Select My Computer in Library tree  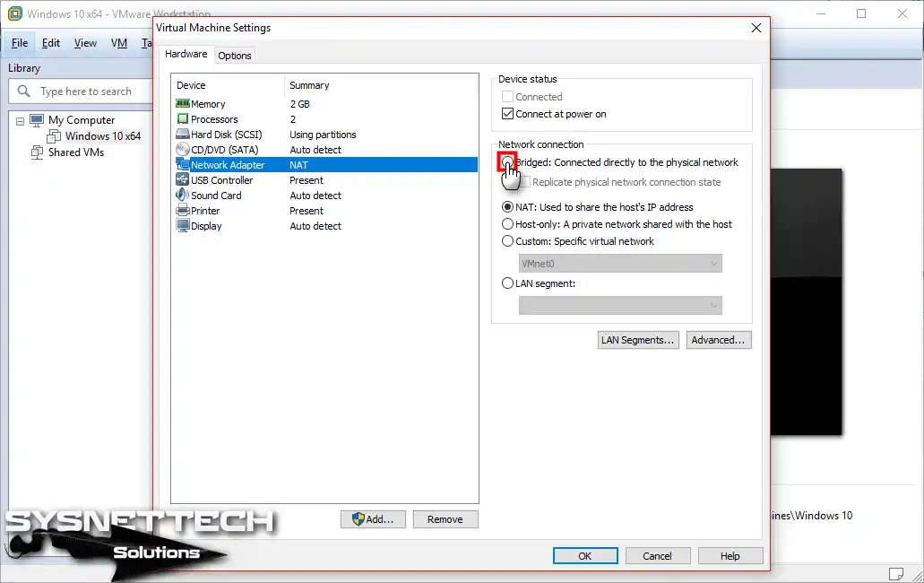point(82,120)
